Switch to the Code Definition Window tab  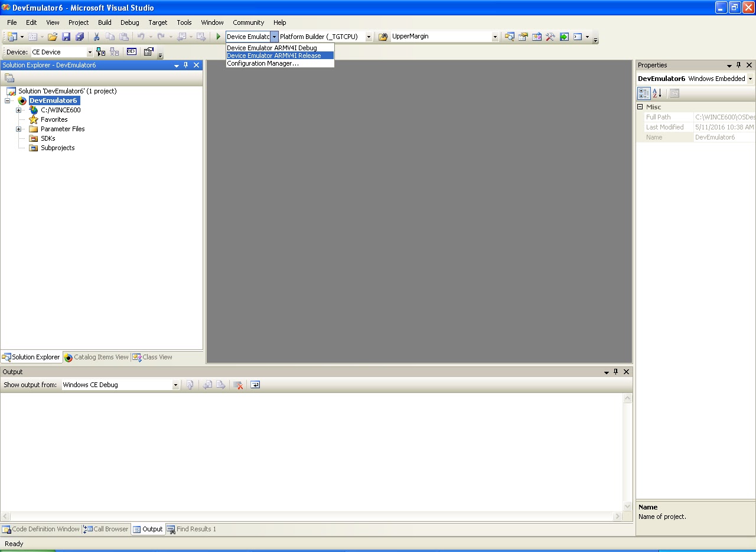point(41,529)
